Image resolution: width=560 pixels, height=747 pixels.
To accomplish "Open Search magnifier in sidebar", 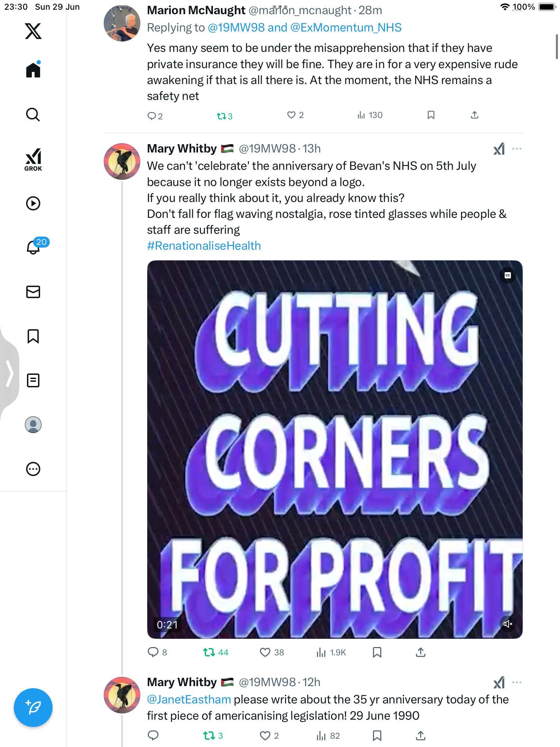I will [x=33, y=114].
